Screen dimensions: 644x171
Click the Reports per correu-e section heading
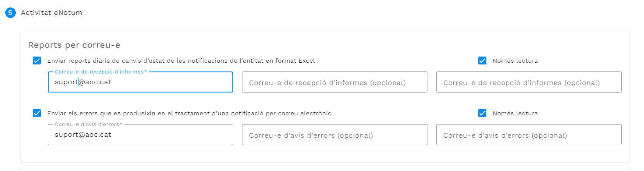point(74,45)
